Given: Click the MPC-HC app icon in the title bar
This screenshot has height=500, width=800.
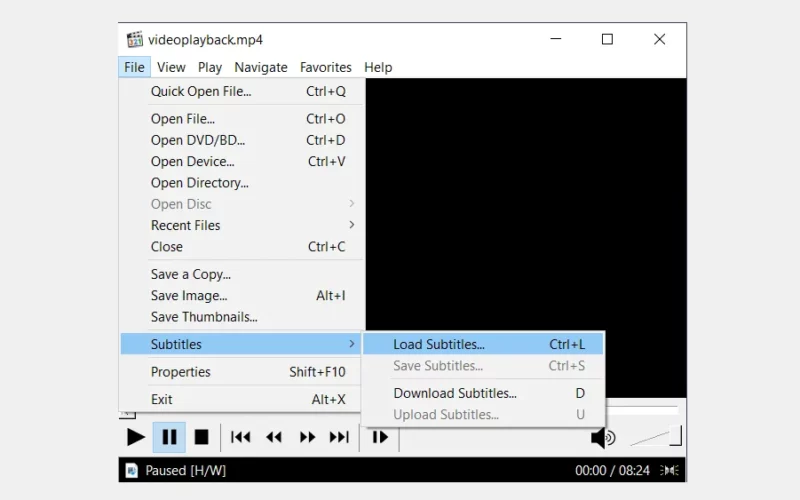Looking at the screenshot, I should coord(135,39).
